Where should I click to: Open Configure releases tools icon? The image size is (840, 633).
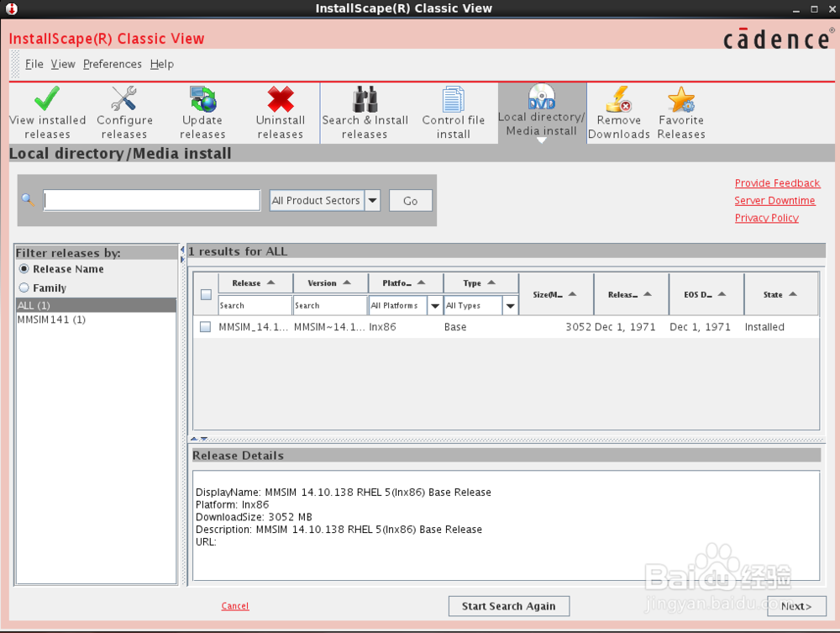(124, 98)
